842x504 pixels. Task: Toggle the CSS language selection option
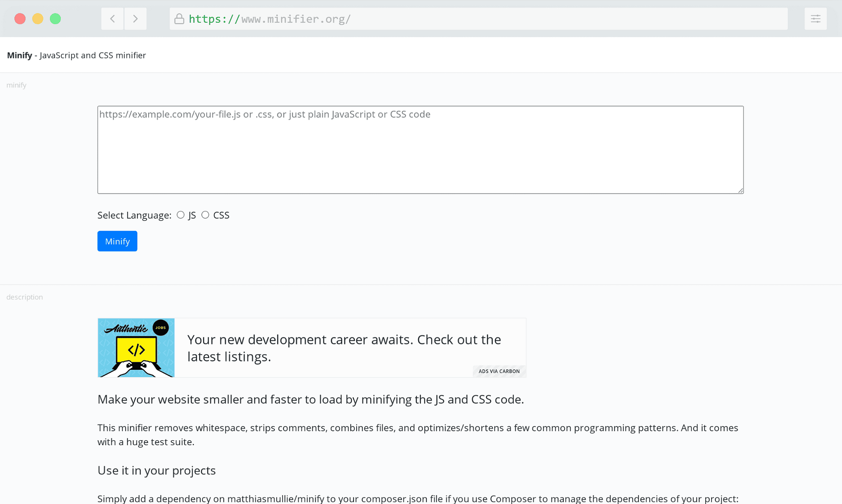coord(206,214)
